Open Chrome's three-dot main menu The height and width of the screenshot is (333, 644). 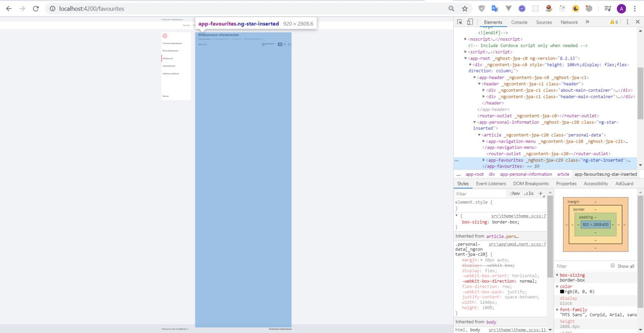635,9
